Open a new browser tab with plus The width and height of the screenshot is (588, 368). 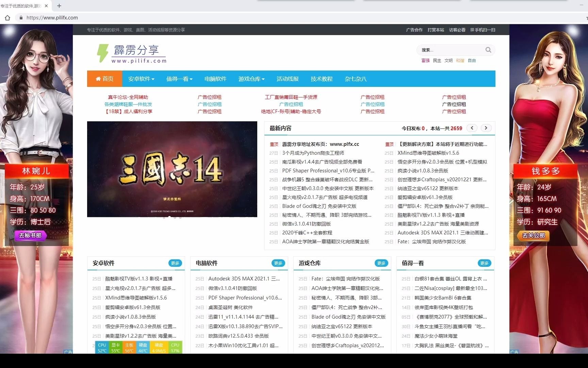[x=59, y=6]
